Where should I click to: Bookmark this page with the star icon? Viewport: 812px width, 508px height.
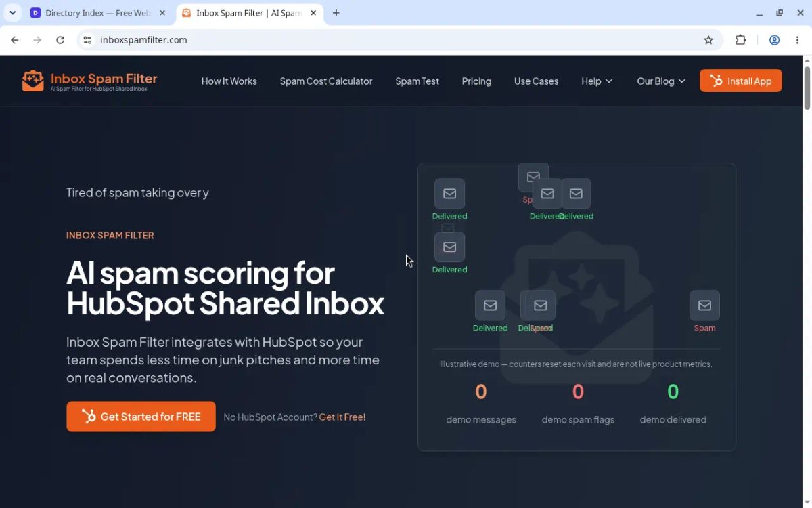click(x=708, y=40)
